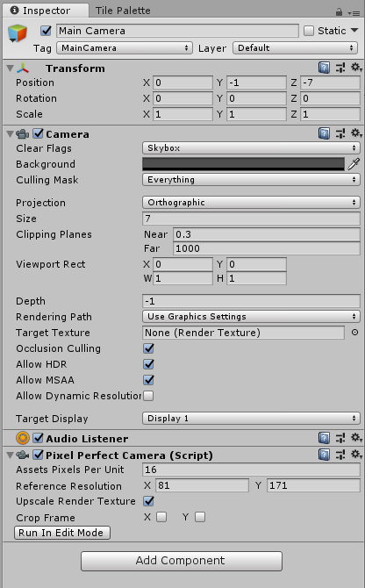
Task: Open Pixel Perfect Camera gear settings menu
Action: click(355, 455)
